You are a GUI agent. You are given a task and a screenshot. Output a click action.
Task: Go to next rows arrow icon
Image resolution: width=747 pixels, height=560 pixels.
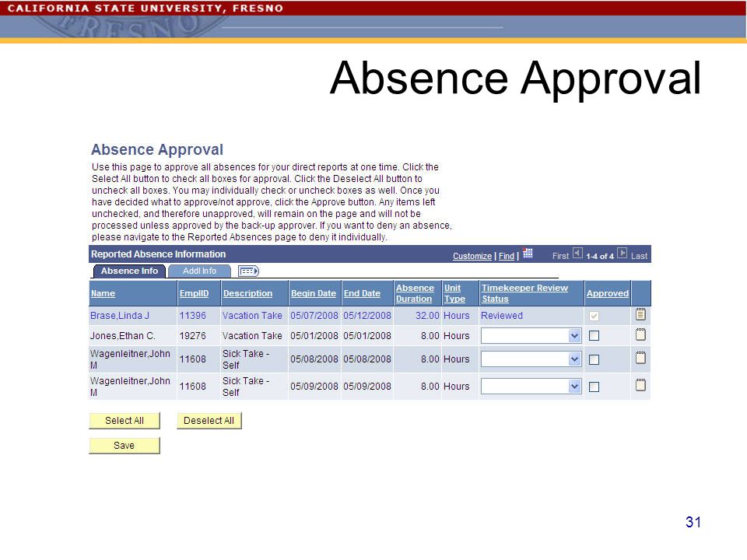tap(622, 253)
